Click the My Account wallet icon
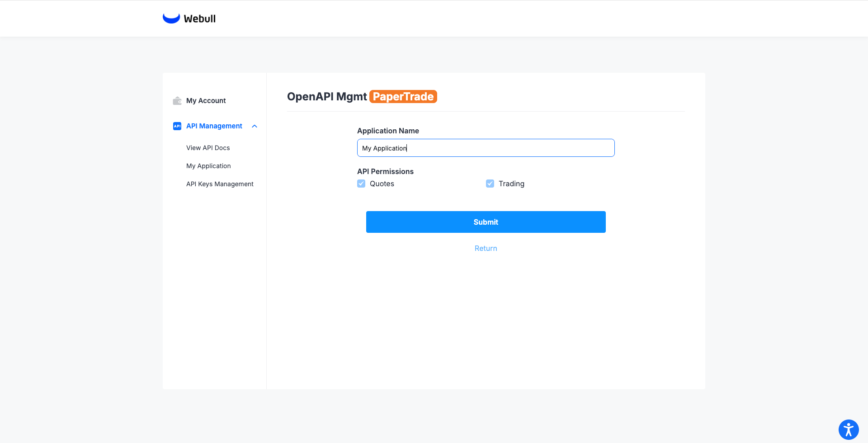The image size is (868, 443). click(177, 101)
